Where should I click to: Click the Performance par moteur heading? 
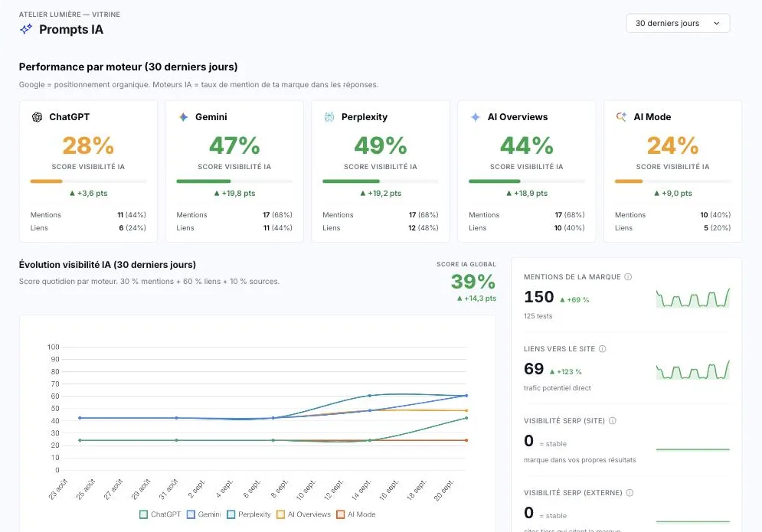point(129,67)
